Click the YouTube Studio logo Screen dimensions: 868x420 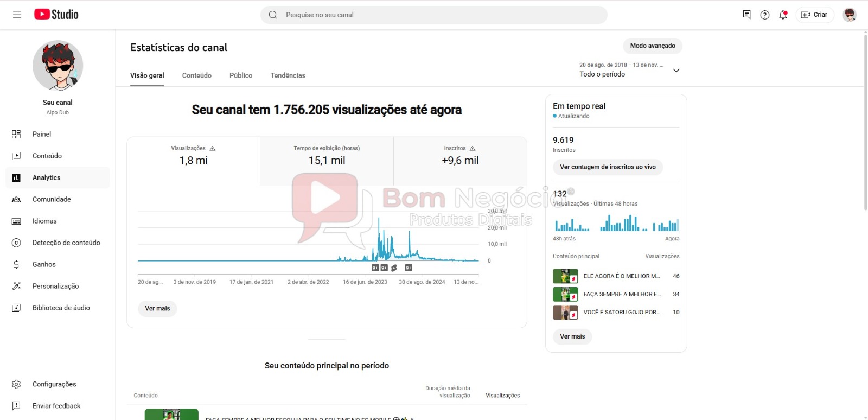coord(56,15)
